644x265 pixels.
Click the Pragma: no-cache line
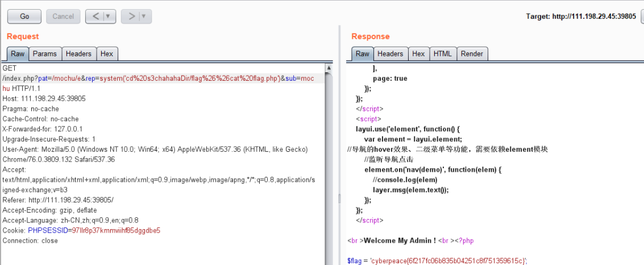coord(30,109)
